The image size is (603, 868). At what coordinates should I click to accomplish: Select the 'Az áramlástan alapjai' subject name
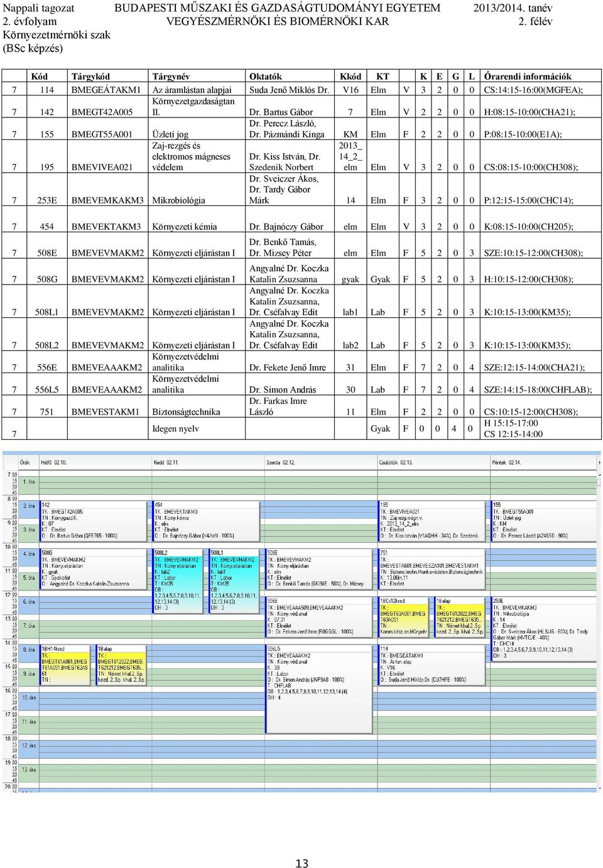[x=192, y=90]
